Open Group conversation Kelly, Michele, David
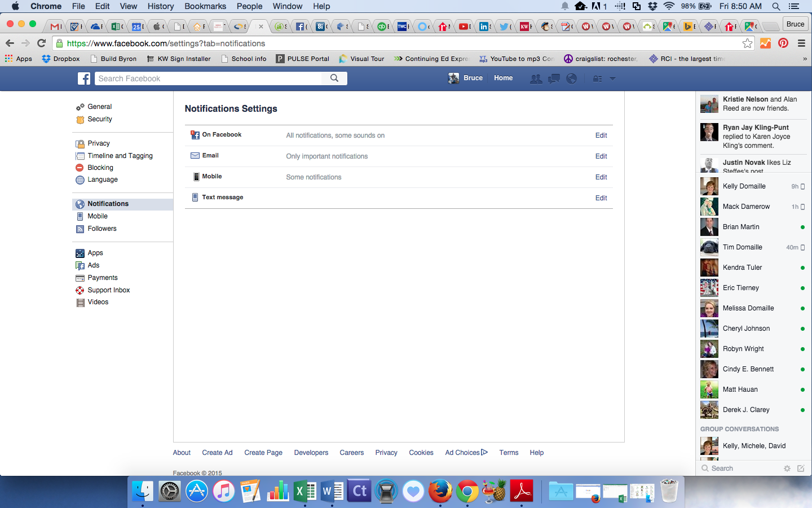Screen dimensions: 812x508 click(x=753, y=446)
